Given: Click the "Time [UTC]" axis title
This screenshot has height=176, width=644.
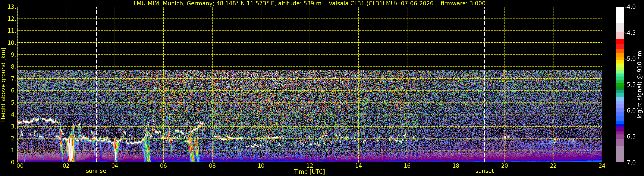Looking at the screenshot, I should click(310, 172).
